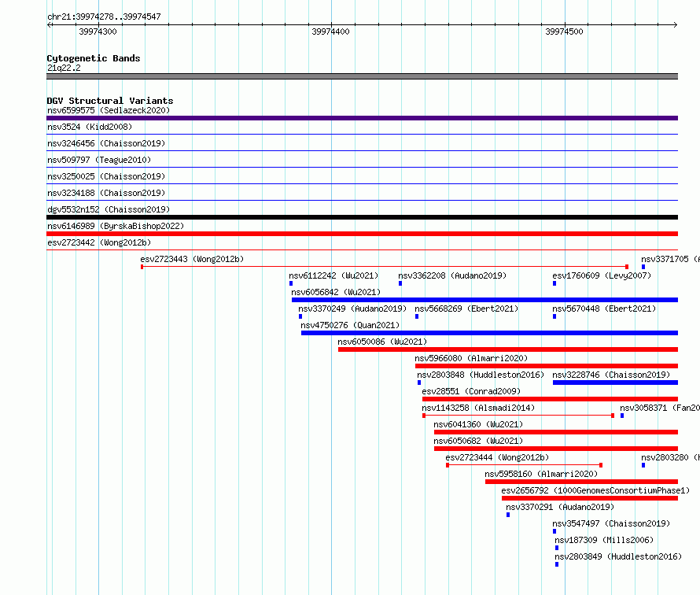The width and height of the screenshot is (700, 595).
Task: Select esv2723442 (Wong2012b) label
Action: 99,242
